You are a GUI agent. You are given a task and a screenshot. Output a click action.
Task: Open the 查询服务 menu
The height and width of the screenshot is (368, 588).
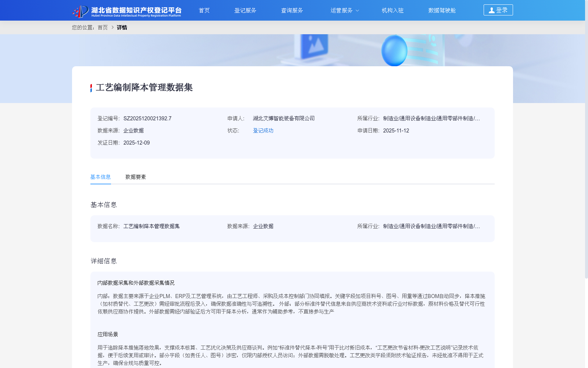[292, 10]
